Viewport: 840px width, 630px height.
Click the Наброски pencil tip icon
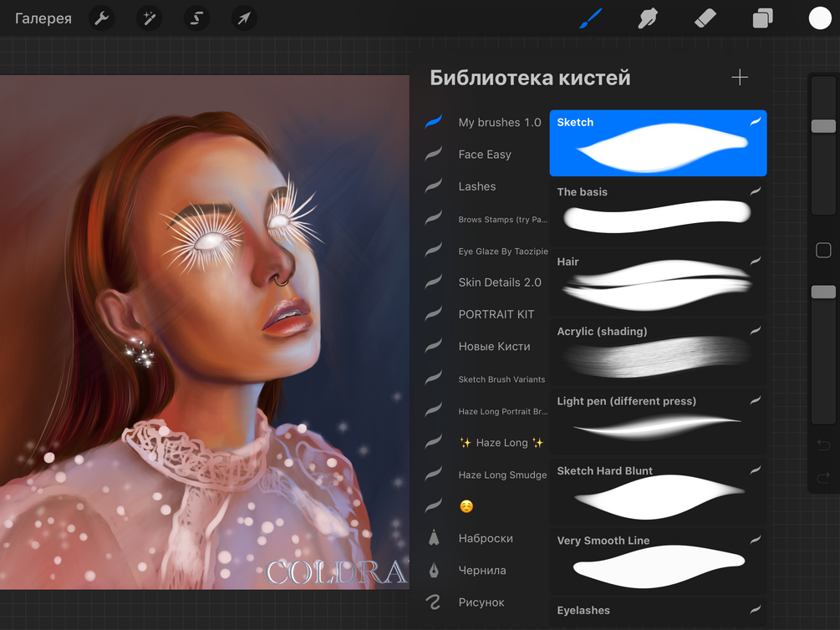pos(434,538)
